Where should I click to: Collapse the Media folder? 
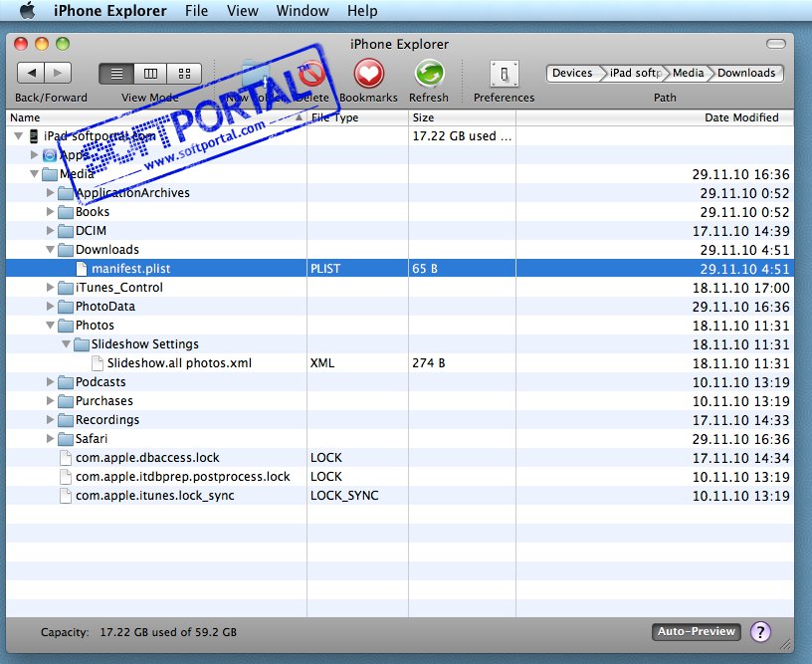point(34,174)
